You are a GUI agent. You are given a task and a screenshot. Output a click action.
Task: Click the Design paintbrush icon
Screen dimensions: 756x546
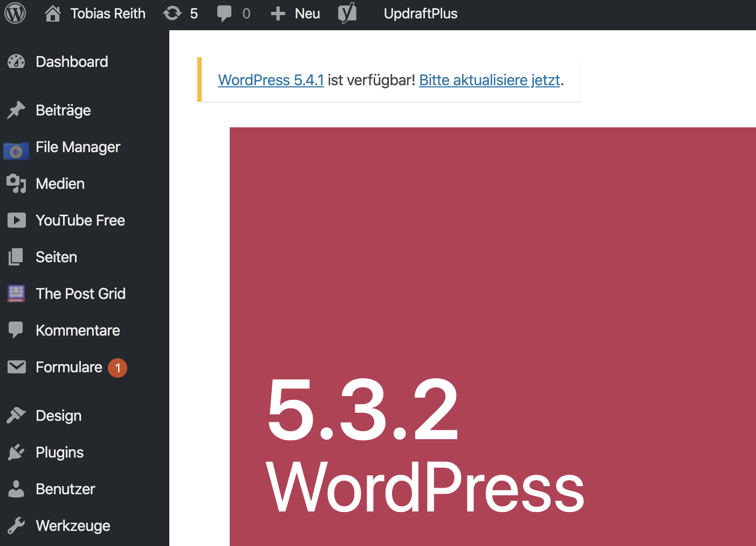(x=16, y=415)
